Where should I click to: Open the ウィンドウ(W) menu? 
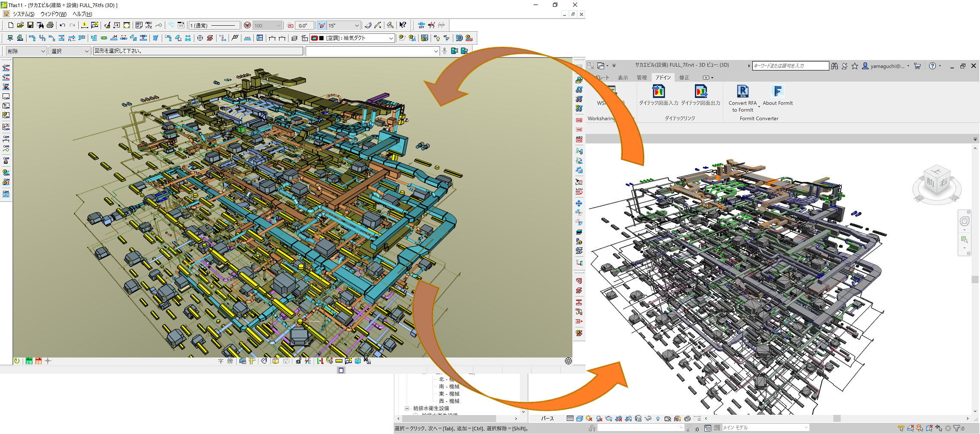tap(53, 14)
